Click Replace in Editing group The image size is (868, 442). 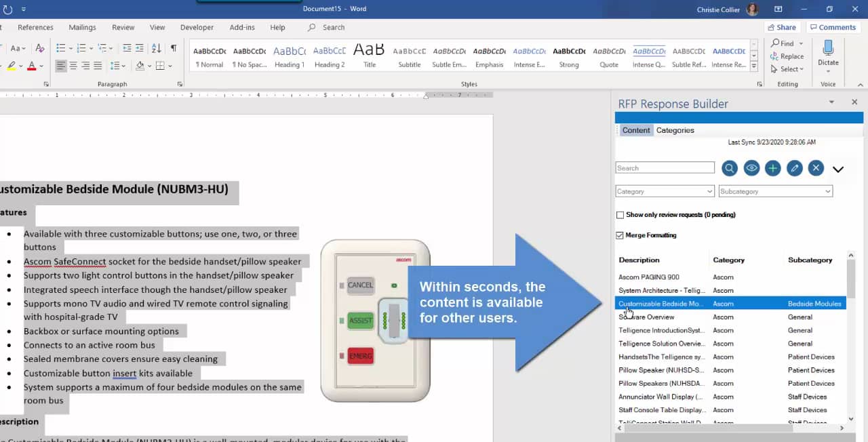click(787, 56)
